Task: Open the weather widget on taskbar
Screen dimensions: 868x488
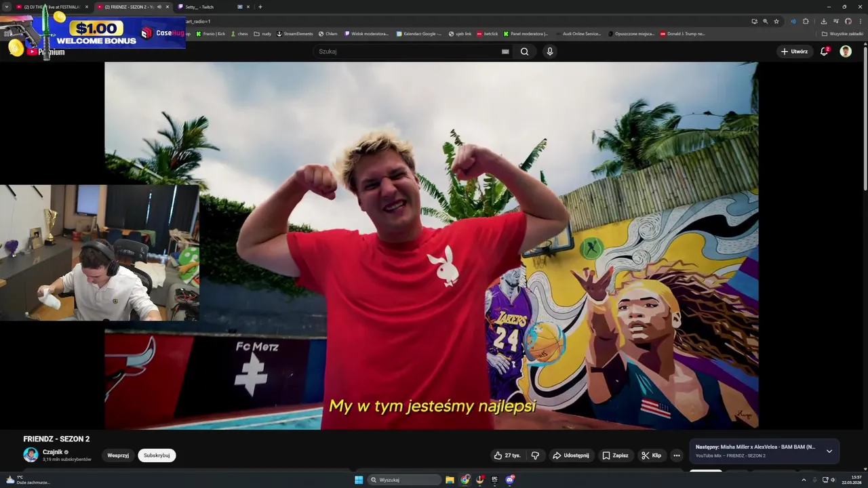Action: point(27,480)
